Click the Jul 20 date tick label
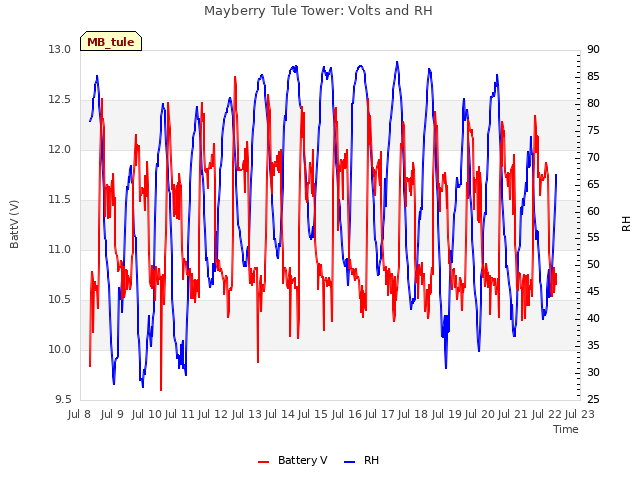Viewport: 640px width, 480px height. 480,414
